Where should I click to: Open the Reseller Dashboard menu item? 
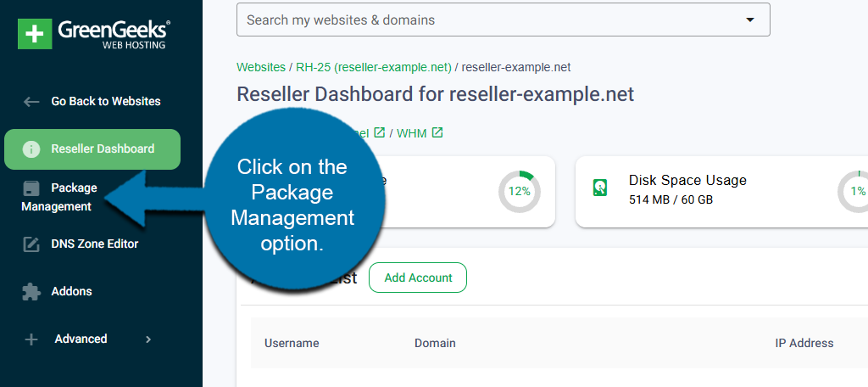[x=102, y=149]
